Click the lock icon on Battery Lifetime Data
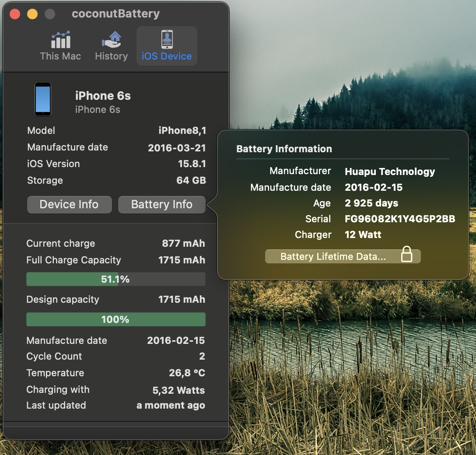The height and width of the screenshot is (455, 476). (x=406, y=254)
